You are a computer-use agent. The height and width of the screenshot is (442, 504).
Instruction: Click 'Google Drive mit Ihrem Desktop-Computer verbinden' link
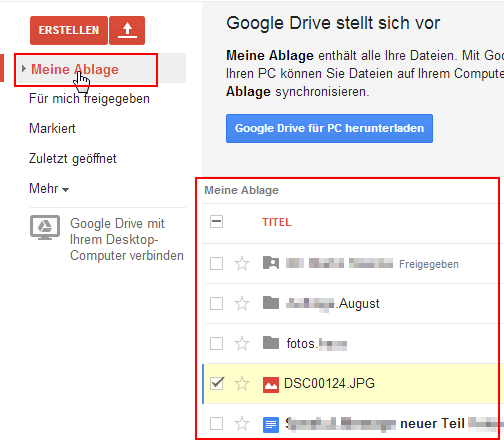(127, 239)
